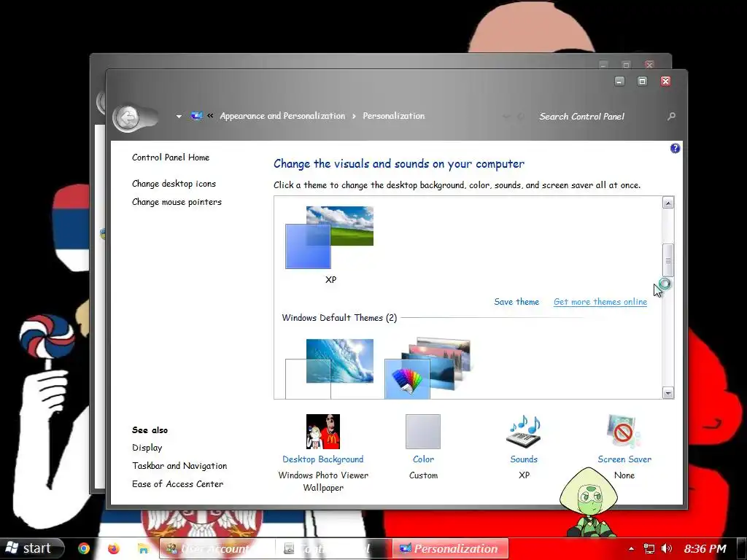
Task: Open the volume speaker tray icon
Action: click(x=667, y=548)
